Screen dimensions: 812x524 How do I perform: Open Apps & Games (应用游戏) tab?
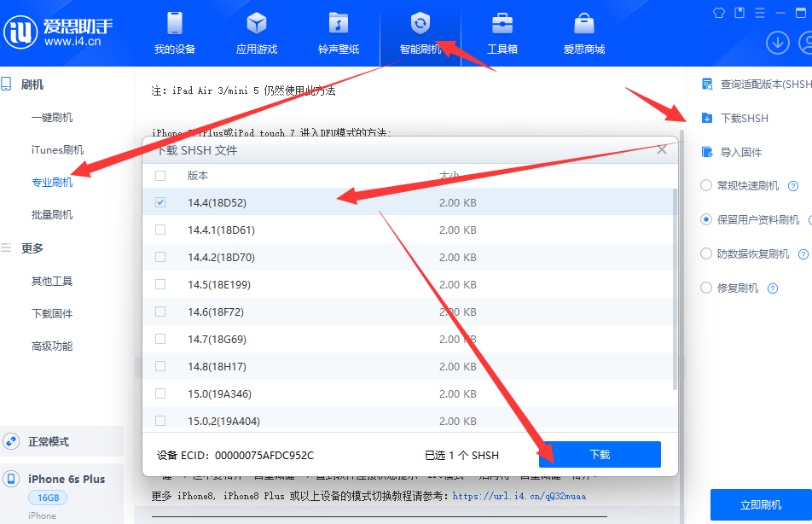(x=257, y=33)
